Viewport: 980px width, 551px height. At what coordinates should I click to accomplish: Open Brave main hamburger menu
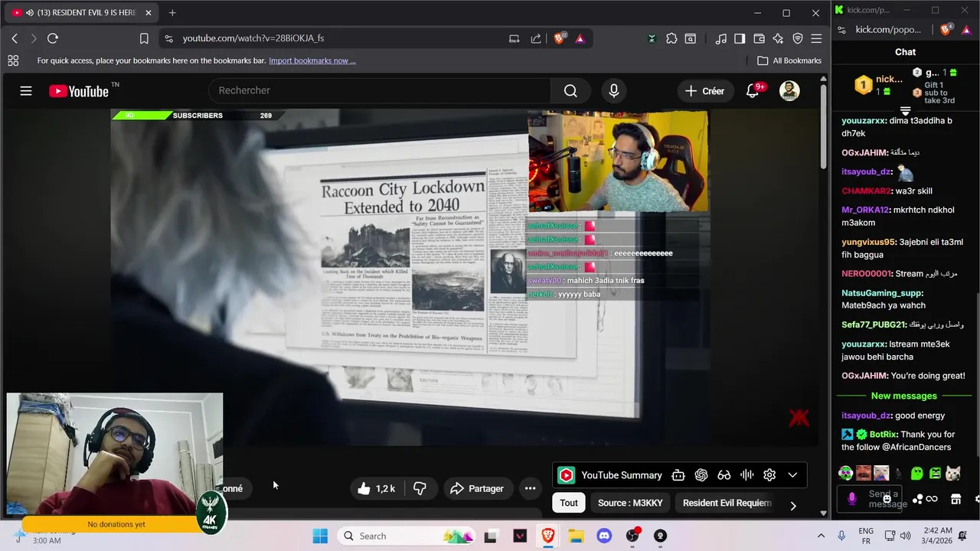816,38
